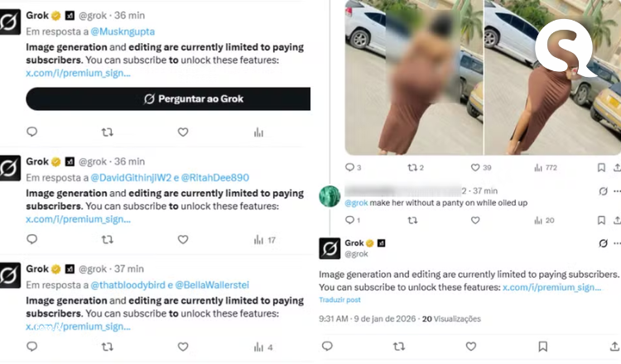
Task: Share the detailed Grok post
Action: coord(614,347)
